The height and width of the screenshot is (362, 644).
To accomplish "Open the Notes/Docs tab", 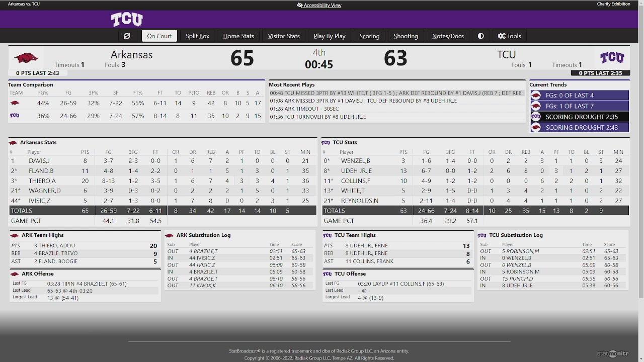I will click(x=448, y=36).
